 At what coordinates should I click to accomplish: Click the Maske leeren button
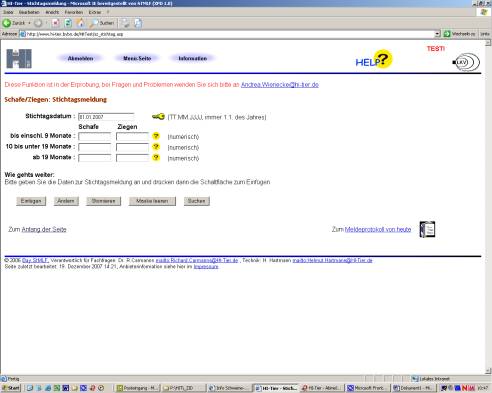click(152, 201)
